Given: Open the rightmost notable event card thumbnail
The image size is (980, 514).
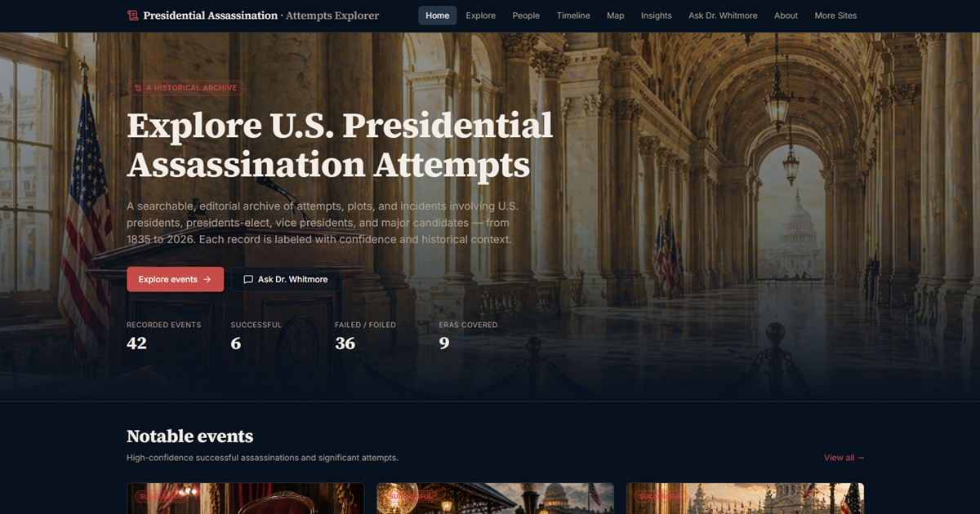Looking at the screenshot, I should pyautogui.click(x=745, y=498).
